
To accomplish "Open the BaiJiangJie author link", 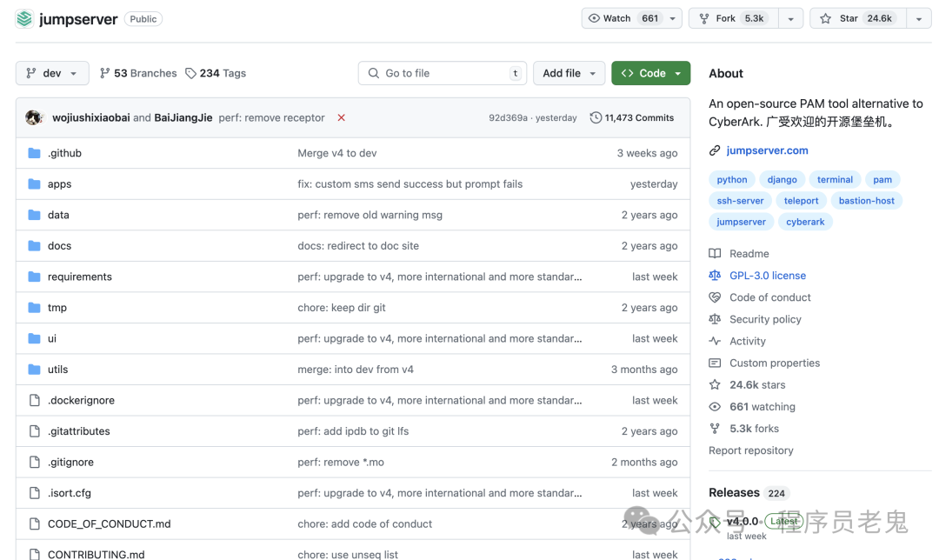I will tap(183, 118).
